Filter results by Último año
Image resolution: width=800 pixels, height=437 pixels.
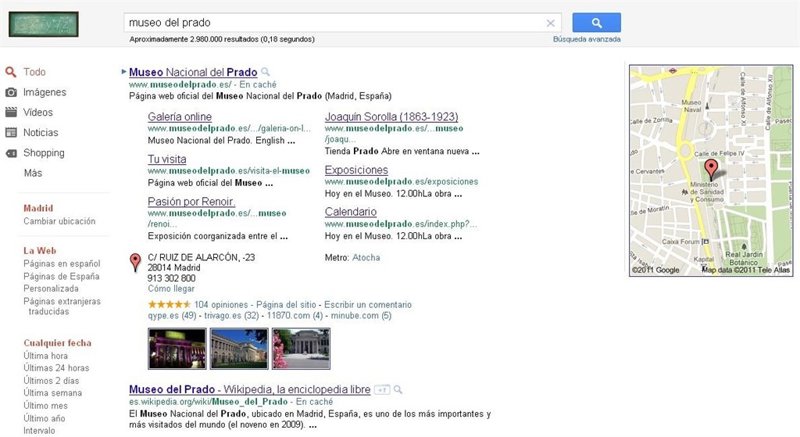(x=44, y=419)
